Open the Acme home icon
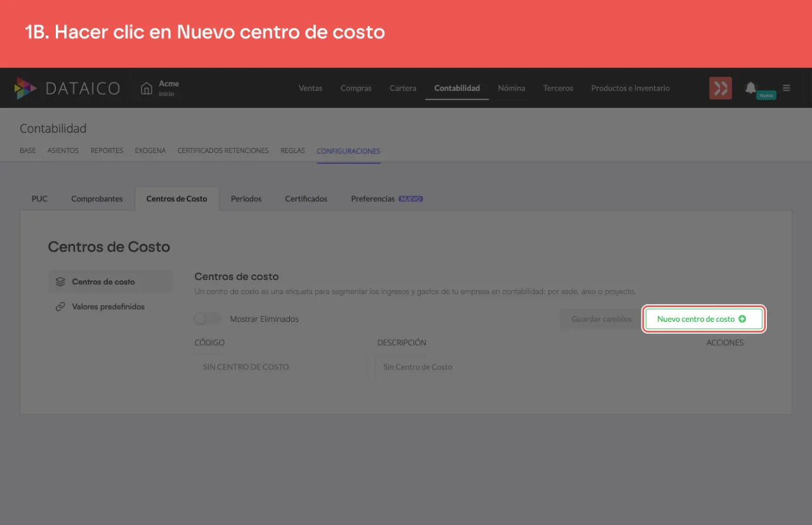The height and width of the screenshot is (525, 812). 147,88
